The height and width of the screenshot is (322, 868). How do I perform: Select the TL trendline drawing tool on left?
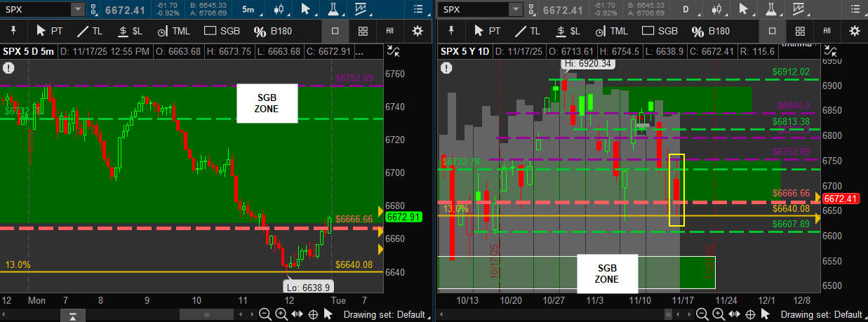(x=89, y=31)
